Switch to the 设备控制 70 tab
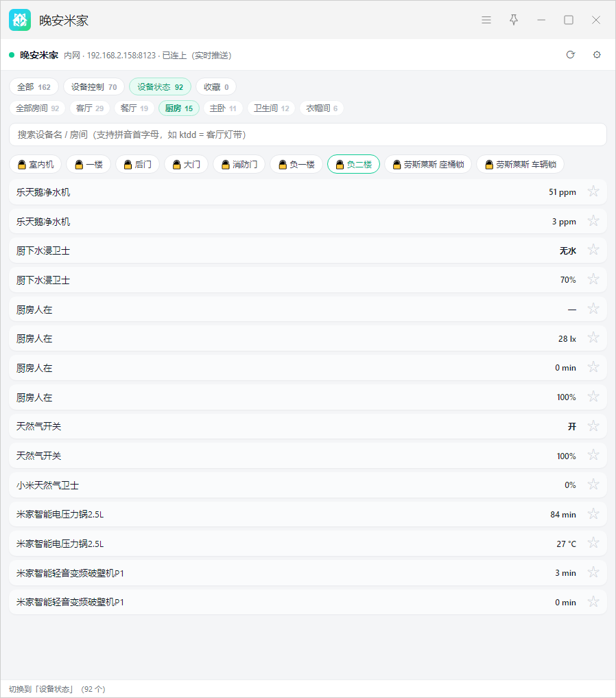 point(94,86)
